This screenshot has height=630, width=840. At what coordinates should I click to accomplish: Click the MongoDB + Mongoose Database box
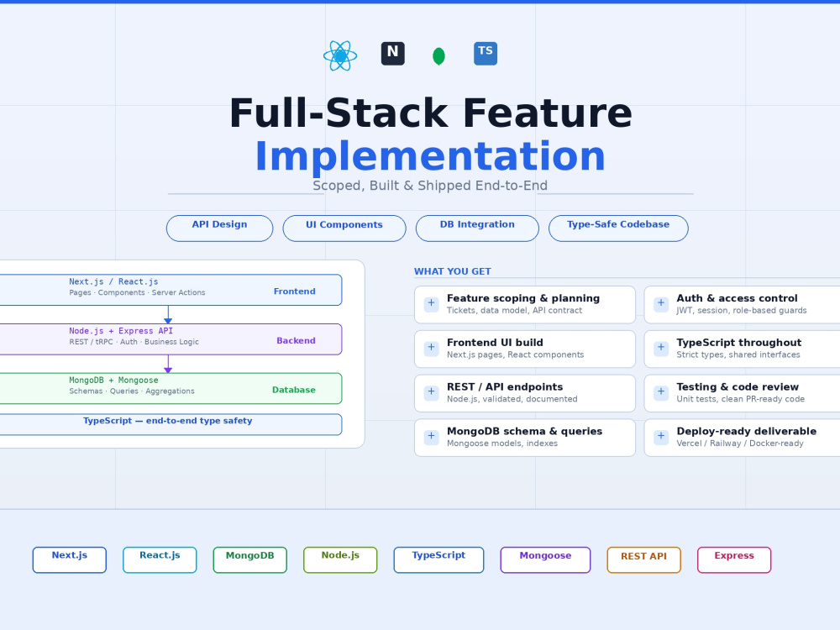coord(171,388)
